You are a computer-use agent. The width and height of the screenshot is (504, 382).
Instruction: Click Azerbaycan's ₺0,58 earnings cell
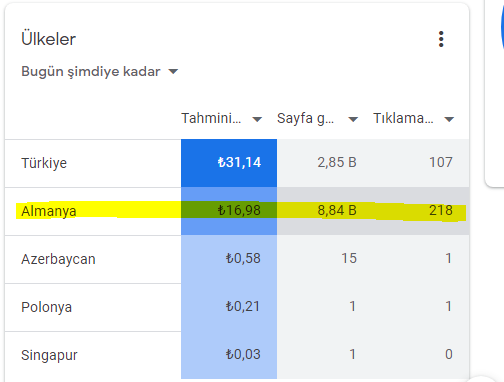229,259
